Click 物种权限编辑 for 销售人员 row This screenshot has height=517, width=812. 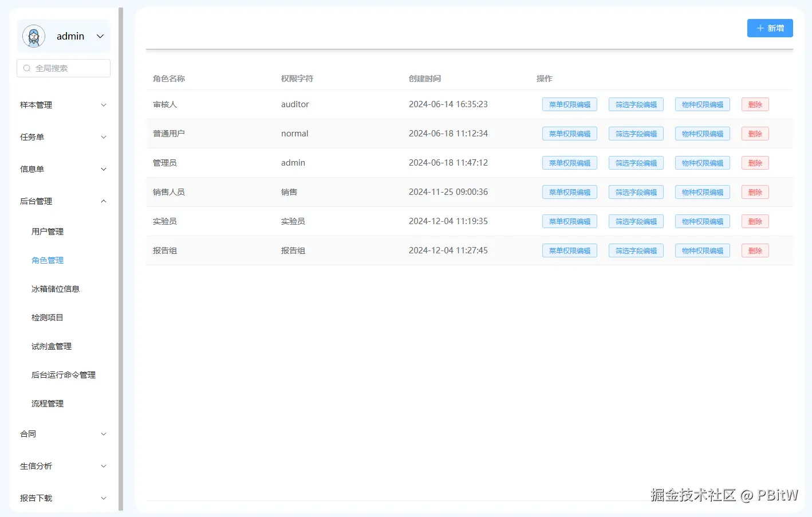click(703, 192)
